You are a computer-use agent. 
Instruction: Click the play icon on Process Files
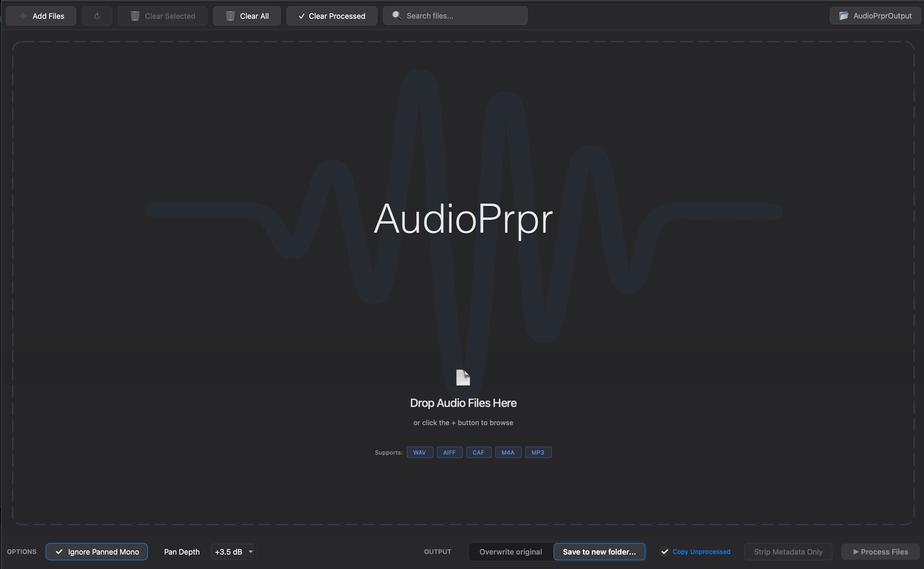point(856,551)
